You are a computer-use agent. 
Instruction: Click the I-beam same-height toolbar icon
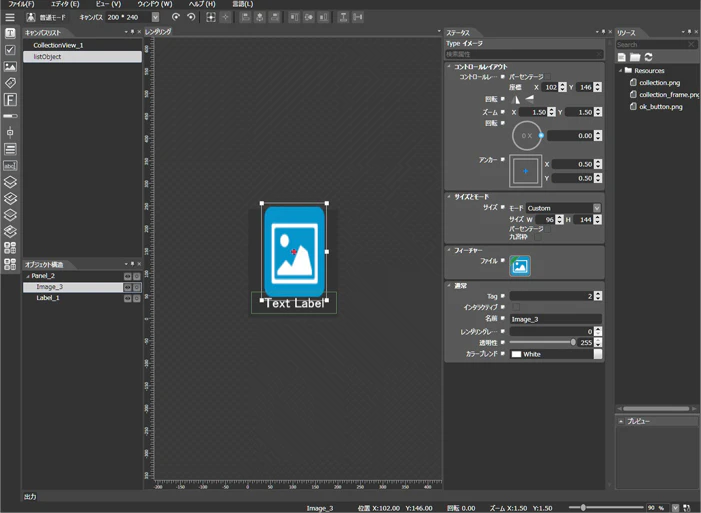pos(343,17)
